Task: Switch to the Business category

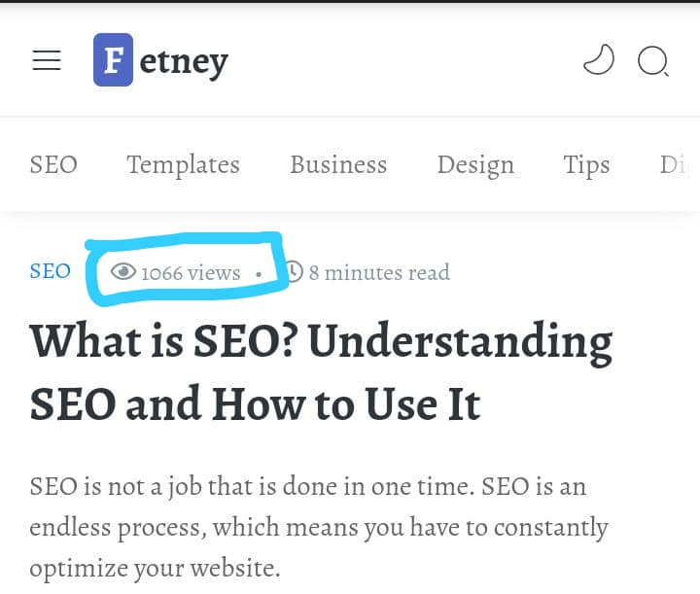Action: click(338, 164)
